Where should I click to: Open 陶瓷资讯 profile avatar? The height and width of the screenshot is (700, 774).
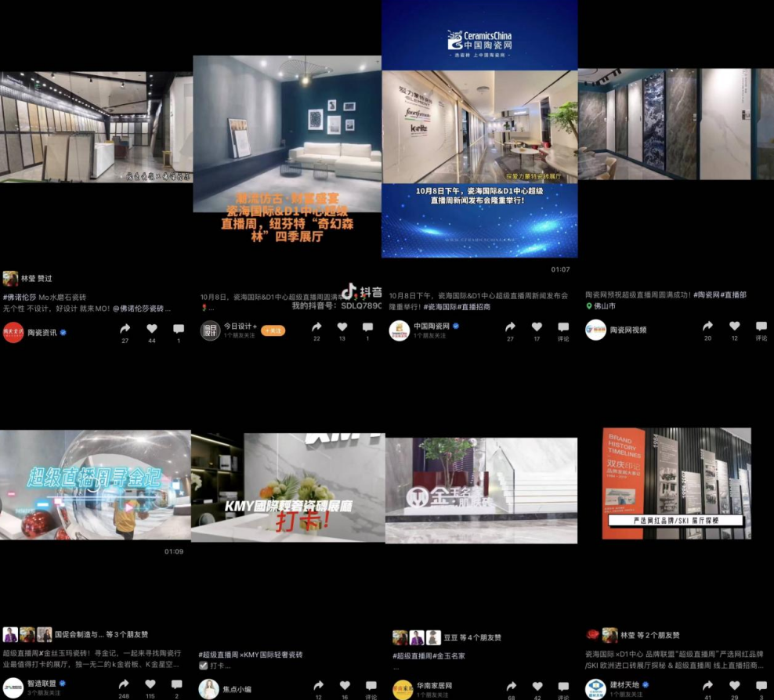(x=13, y=332)
